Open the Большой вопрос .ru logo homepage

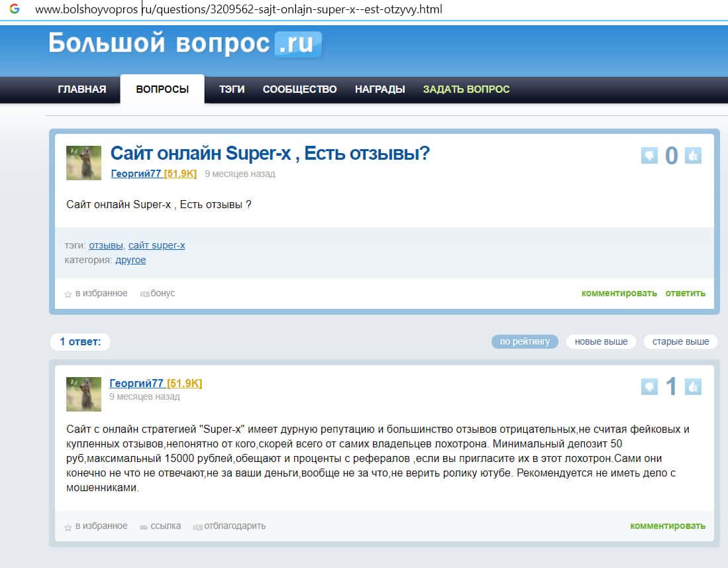(185, 44)
